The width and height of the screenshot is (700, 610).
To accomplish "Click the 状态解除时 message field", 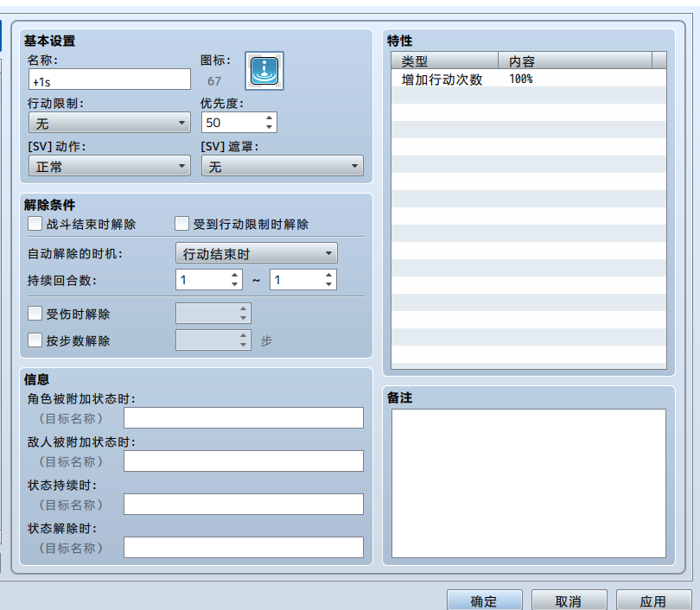I will (x=244, y=547).
